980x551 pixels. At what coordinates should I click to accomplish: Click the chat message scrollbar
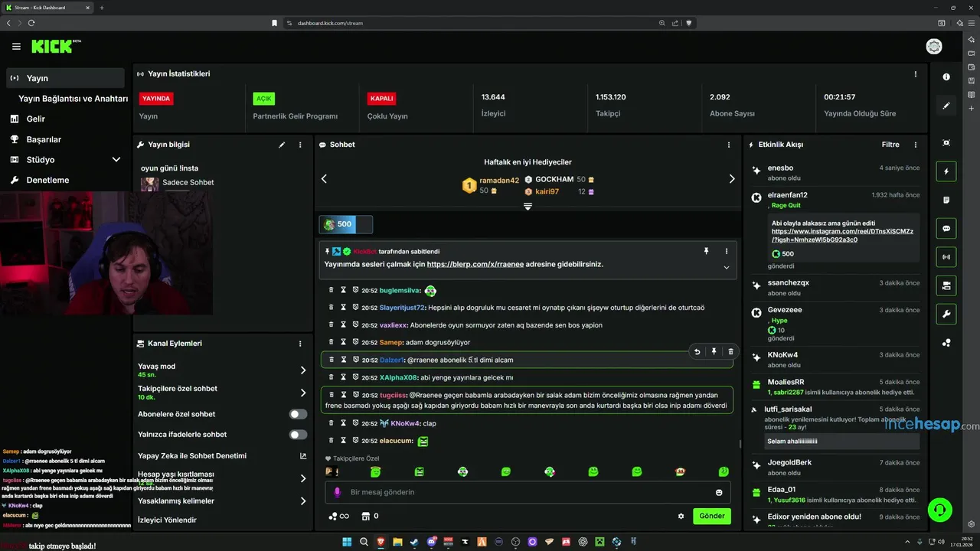pyautogui.click(x=740, y=443)
